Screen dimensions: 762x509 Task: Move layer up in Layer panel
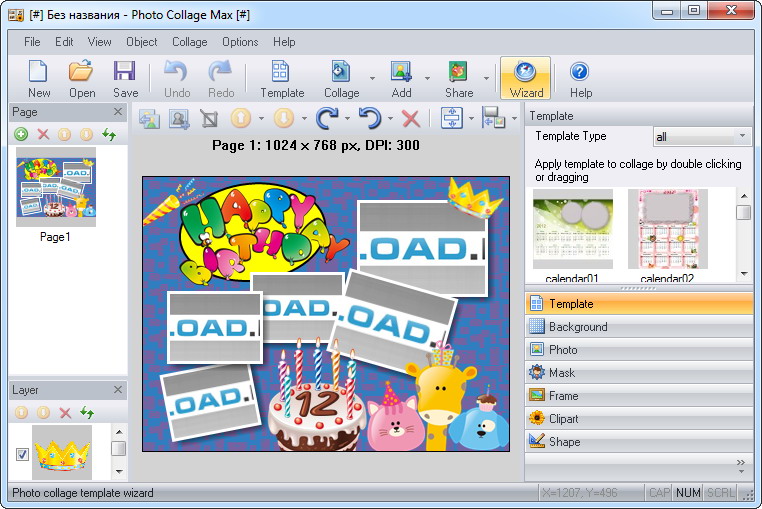(x=21, y=413)
